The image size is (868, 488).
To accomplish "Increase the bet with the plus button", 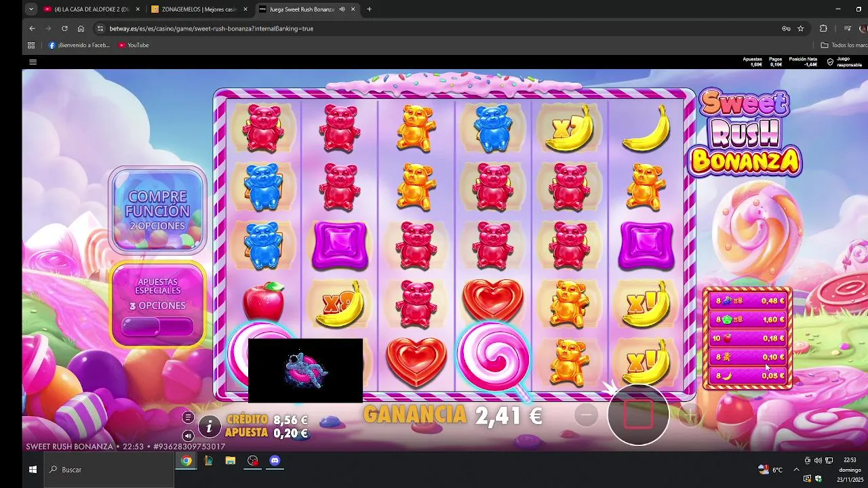I will (x=690, y=415).
